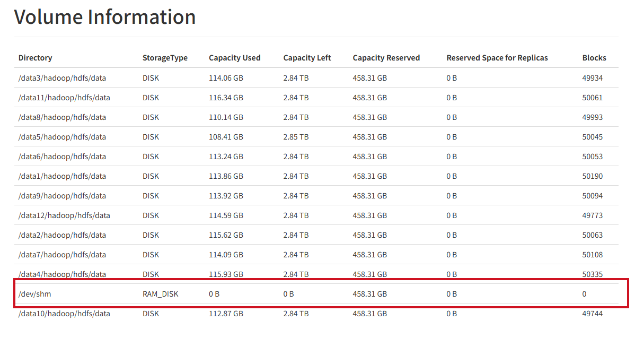This screenshot has height=338, width=644.
Task: Click the Directory column header
Action: tap(35, 58)
